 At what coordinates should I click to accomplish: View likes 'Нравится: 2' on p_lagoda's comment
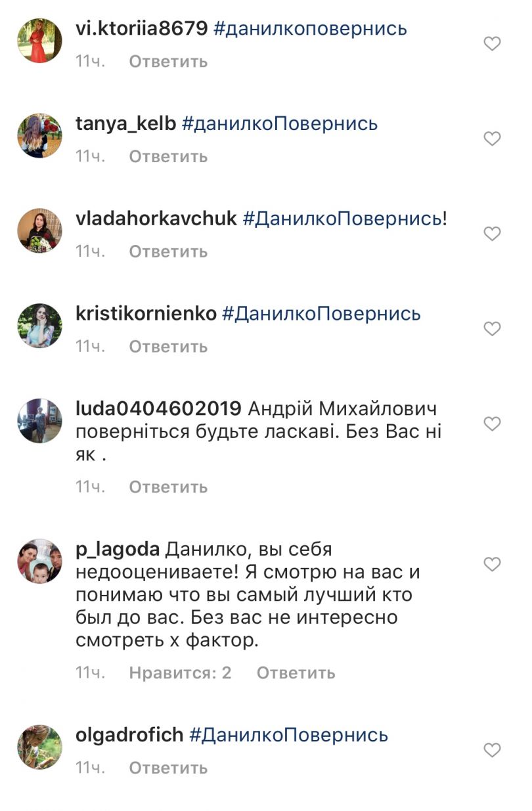click(x=180, y=673)
